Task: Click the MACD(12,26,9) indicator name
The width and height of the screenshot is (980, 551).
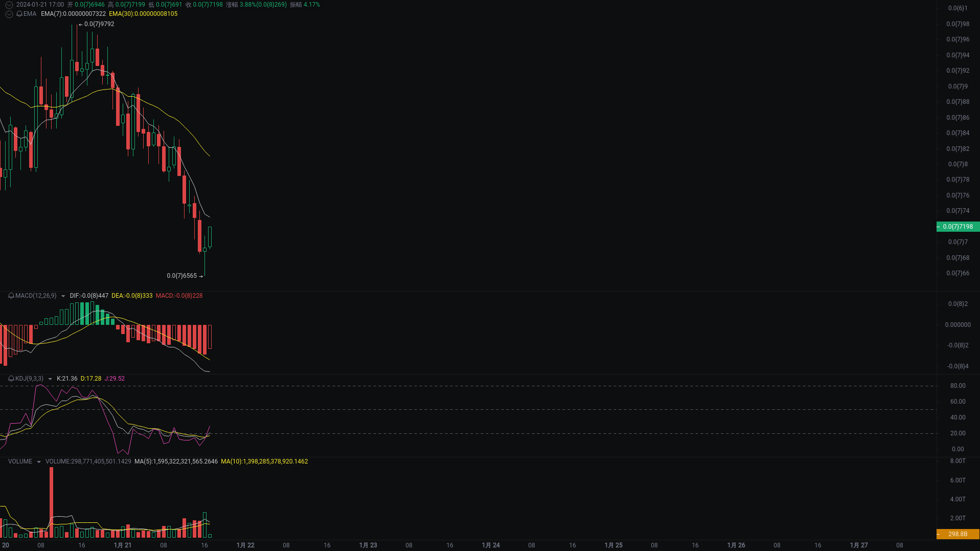Action: 36,296
